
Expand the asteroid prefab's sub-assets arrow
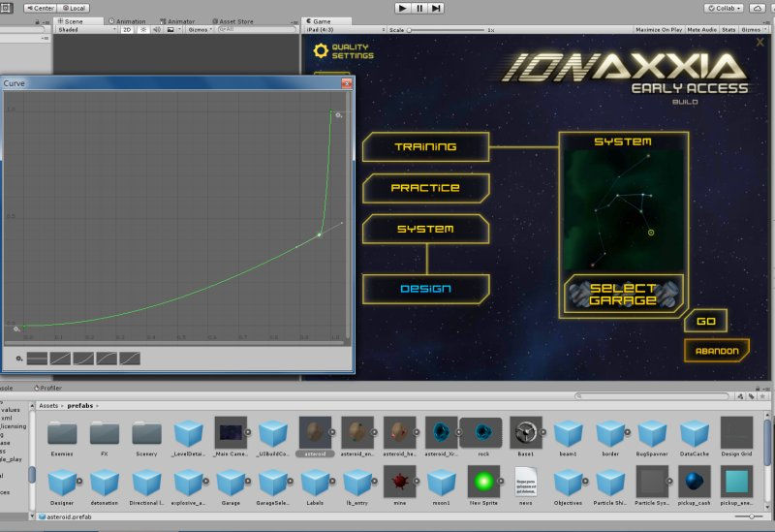[x=332, y=432]
